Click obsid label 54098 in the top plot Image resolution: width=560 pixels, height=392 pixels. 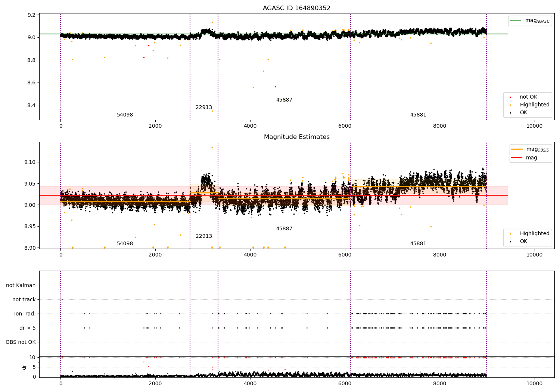point(125,115)
